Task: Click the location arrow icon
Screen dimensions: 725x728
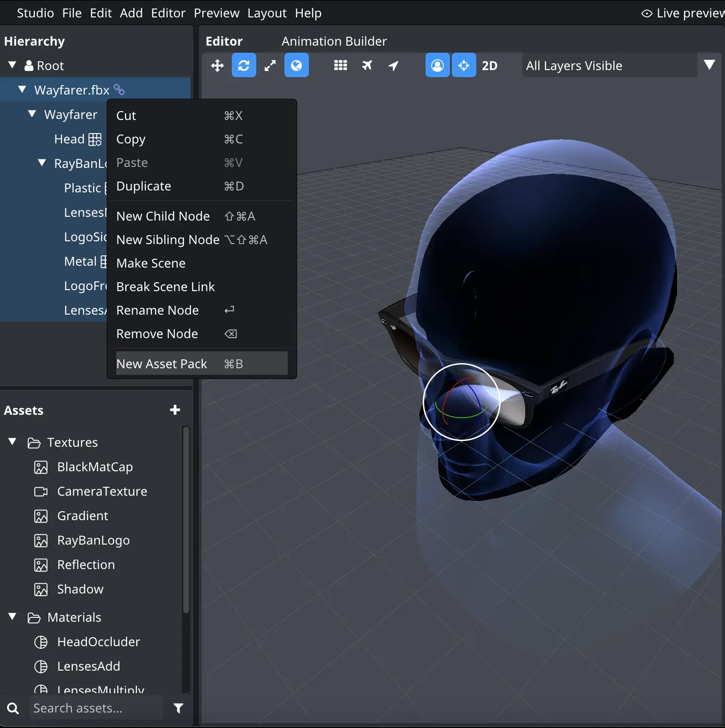Action: (394, 65)
